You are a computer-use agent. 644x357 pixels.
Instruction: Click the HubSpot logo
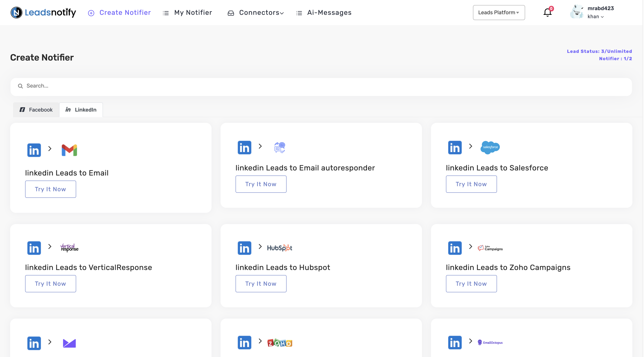pos(279,248)
